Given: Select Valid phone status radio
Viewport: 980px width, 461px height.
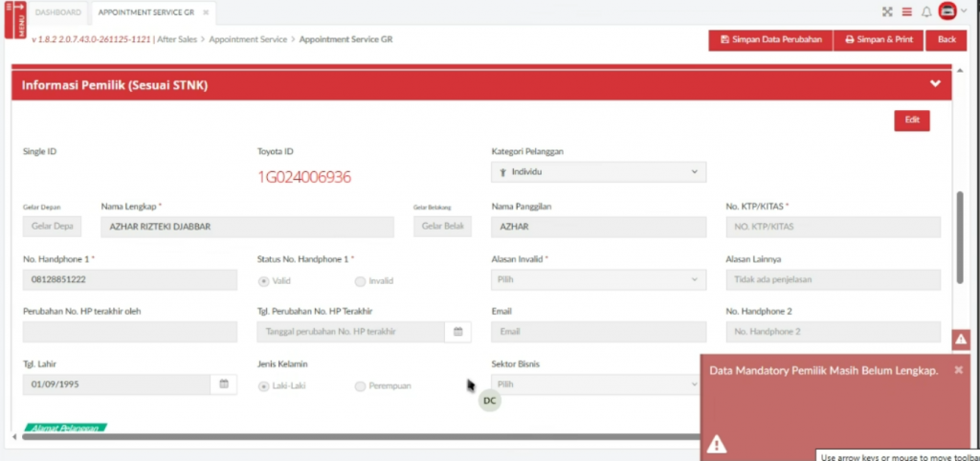Looking at the screenshot, I should tap(264, 281).
